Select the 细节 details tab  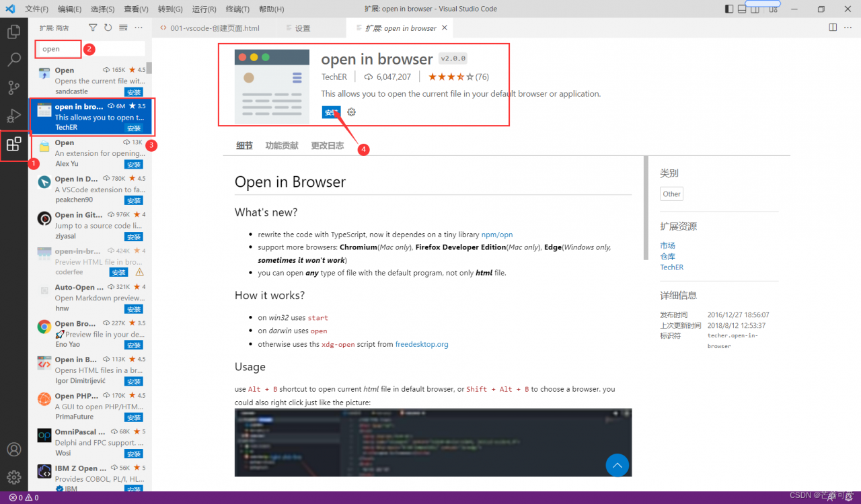pos(245,145)
